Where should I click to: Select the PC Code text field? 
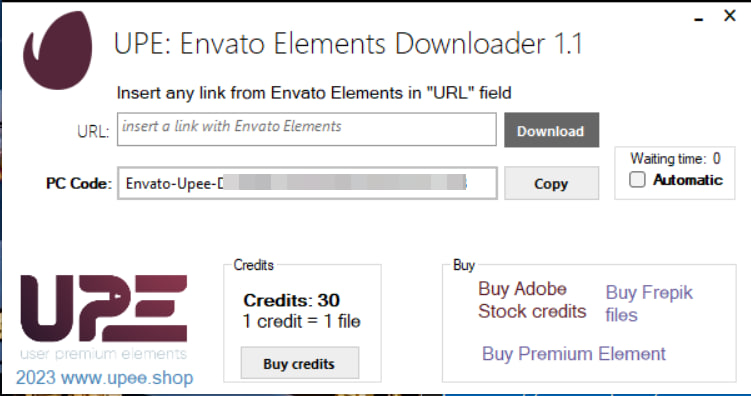tap(307, 183)
